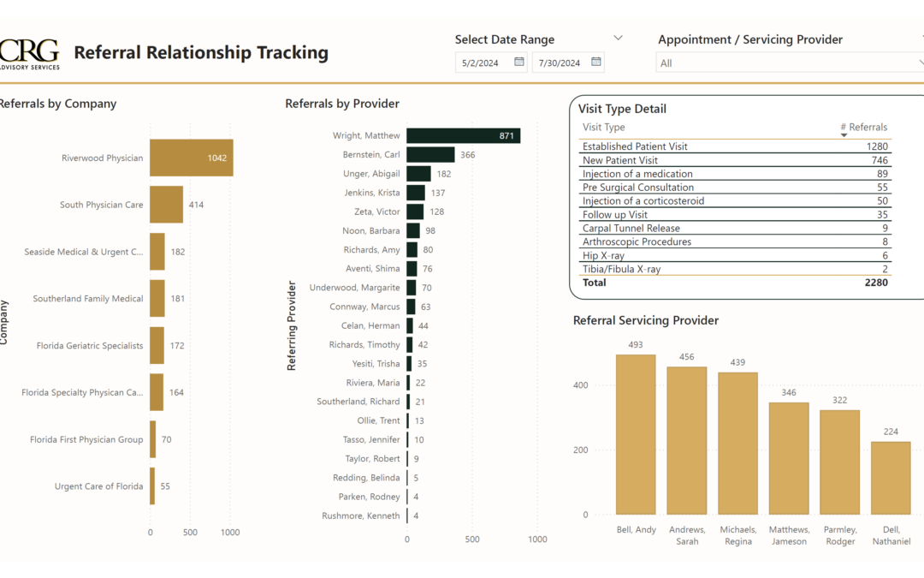Select the Injection of a corticosteroid row

click(x=735, y=200)
